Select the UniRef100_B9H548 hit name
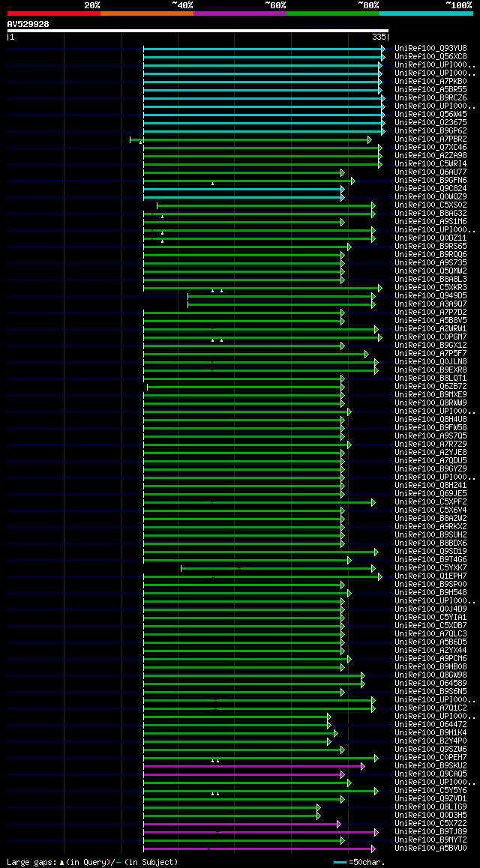 430,593
